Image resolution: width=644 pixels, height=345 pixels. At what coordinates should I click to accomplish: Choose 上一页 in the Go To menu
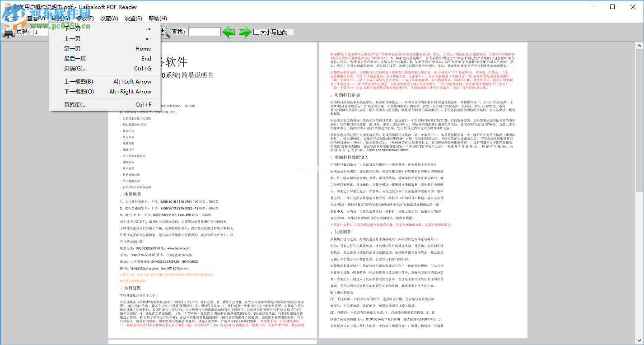[x=105, y=39]
